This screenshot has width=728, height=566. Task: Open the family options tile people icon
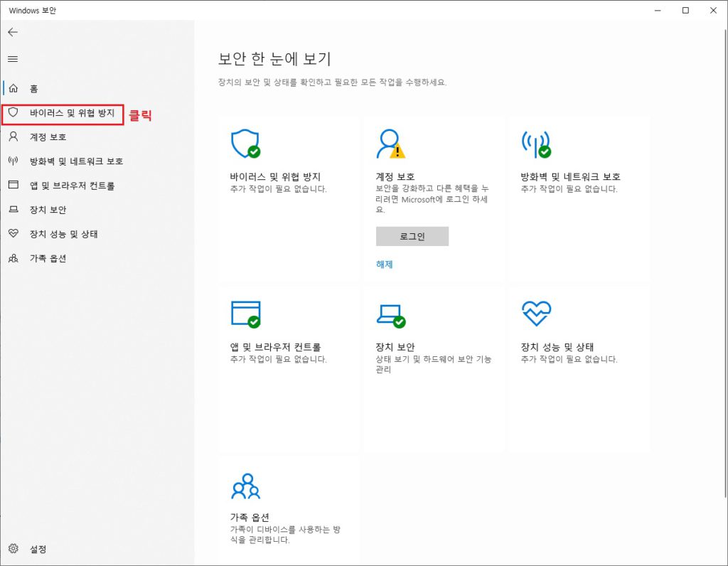[245, 486]
